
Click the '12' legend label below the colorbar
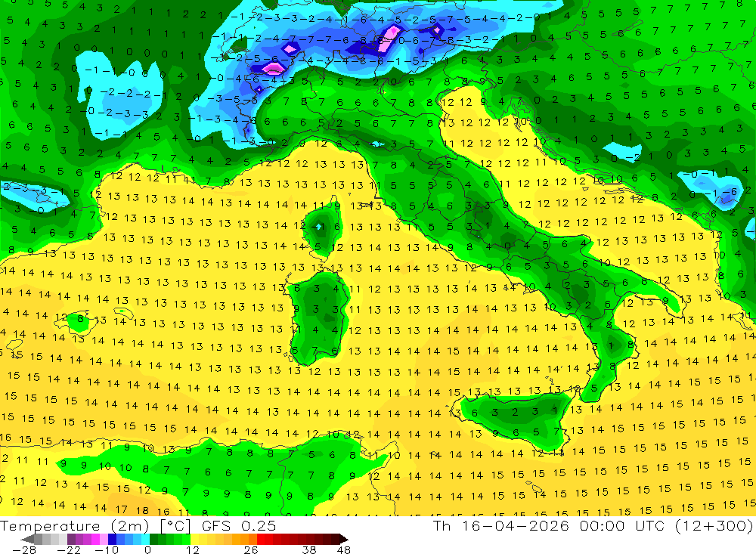pyautogui.click(x=192, y=550)
